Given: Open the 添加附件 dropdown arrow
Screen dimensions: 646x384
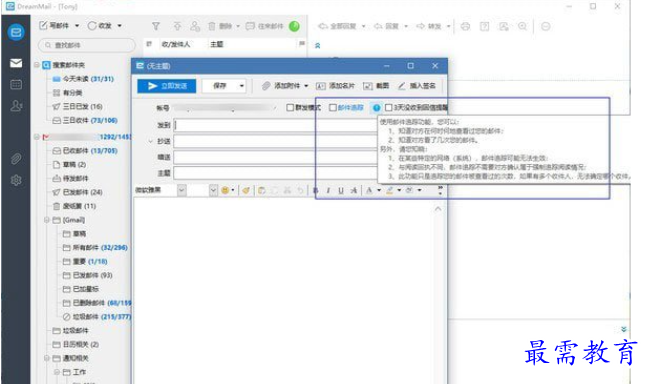Looking at the screenshot, I should [x=306, y=86].
